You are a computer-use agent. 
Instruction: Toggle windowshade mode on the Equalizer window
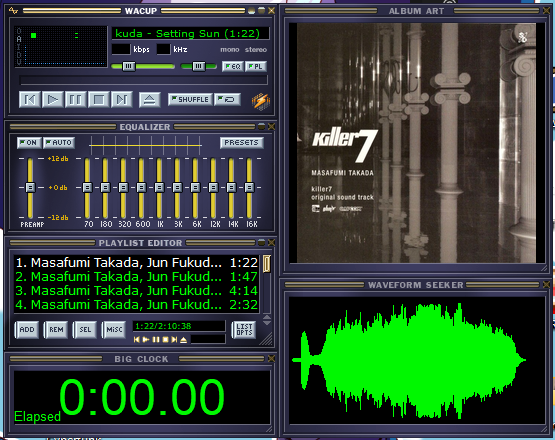click(261, 126)
